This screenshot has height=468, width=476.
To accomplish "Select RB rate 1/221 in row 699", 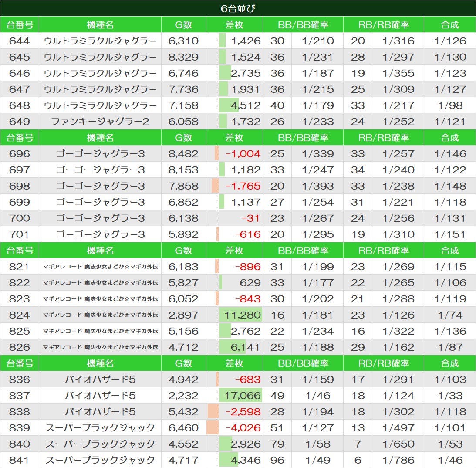I will point(398,202).
